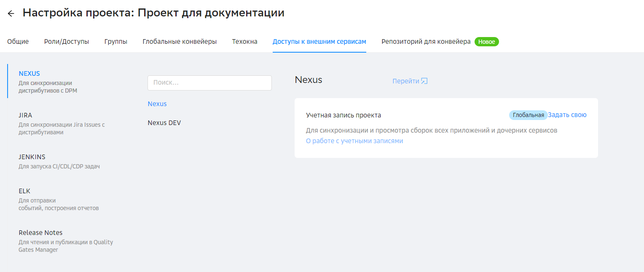Switch to the Роли/Доступы tab
Viewport: 644px width, 272px height.
67,42
